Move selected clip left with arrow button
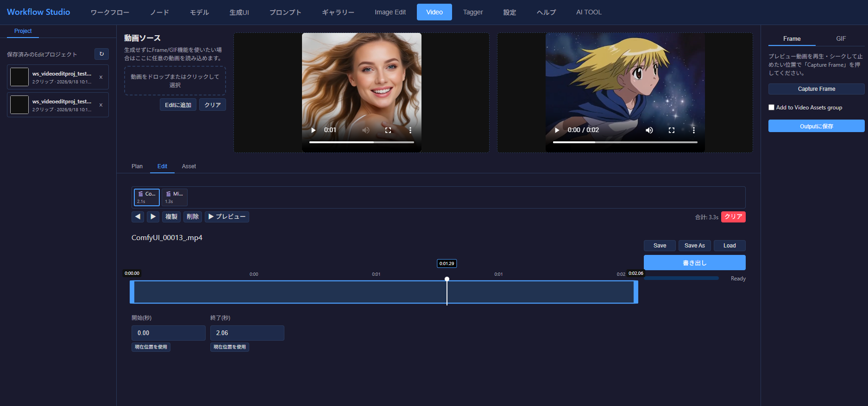 [x=138, y=216]
